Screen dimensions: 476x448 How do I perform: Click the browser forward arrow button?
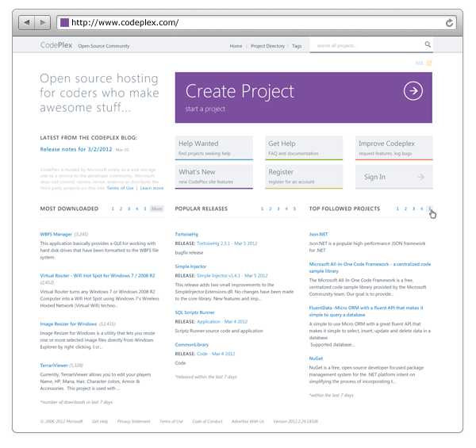pos(43,22)
